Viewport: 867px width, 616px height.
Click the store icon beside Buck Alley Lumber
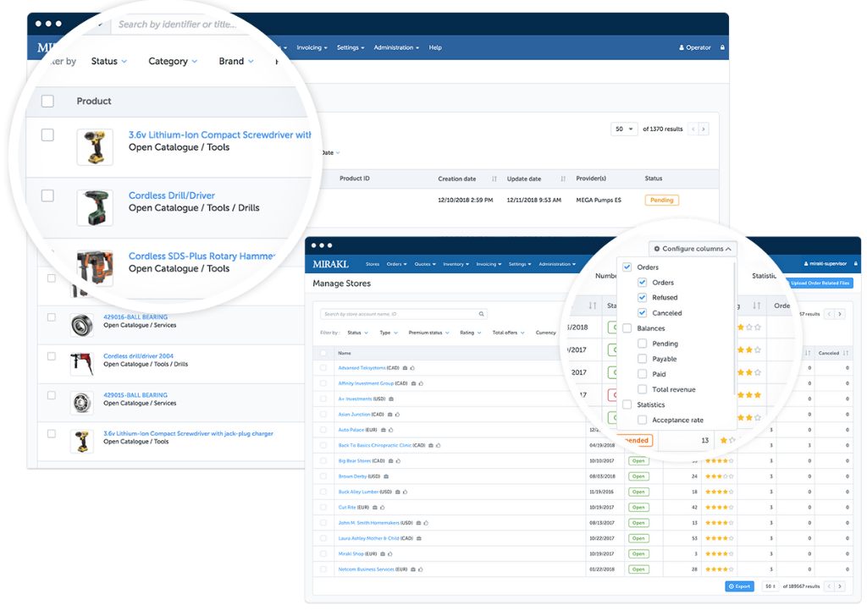[398, 492]
